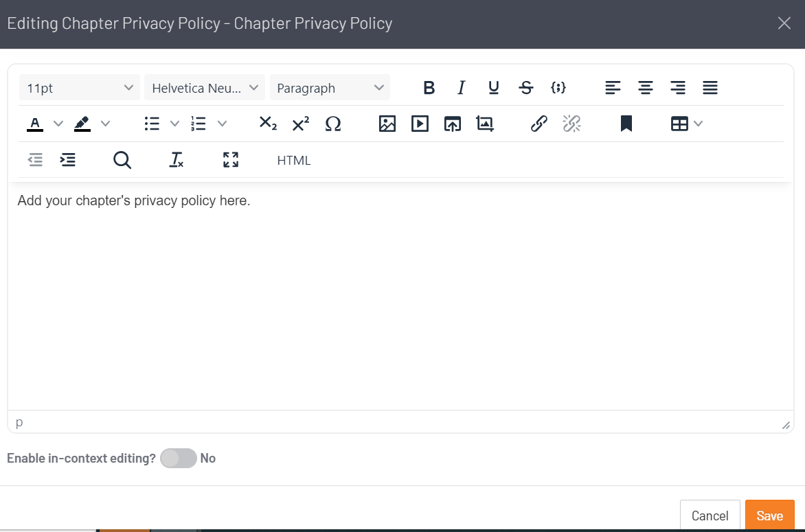Insert a hyperlink

(539, 124)
